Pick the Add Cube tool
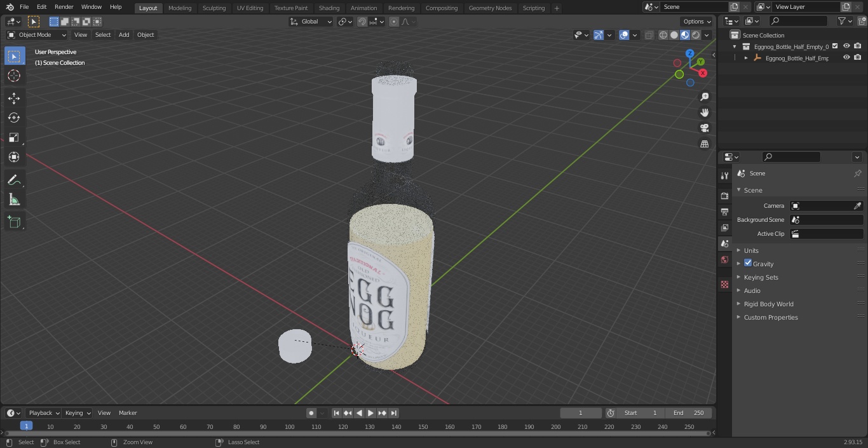The image size is (868, 448). point(14,222)
